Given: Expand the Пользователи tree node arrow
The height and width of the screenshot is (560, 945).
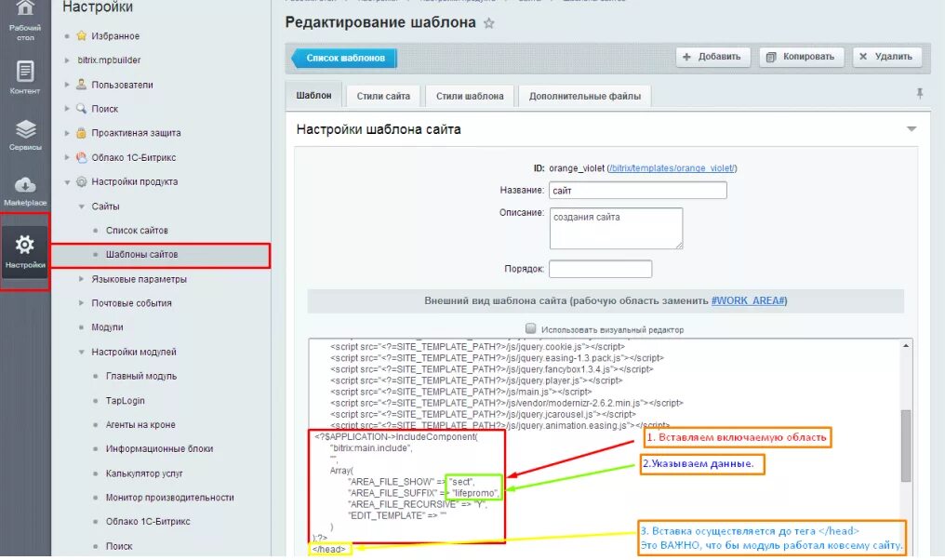Looking at the screenshot, I should coord(67,85).
